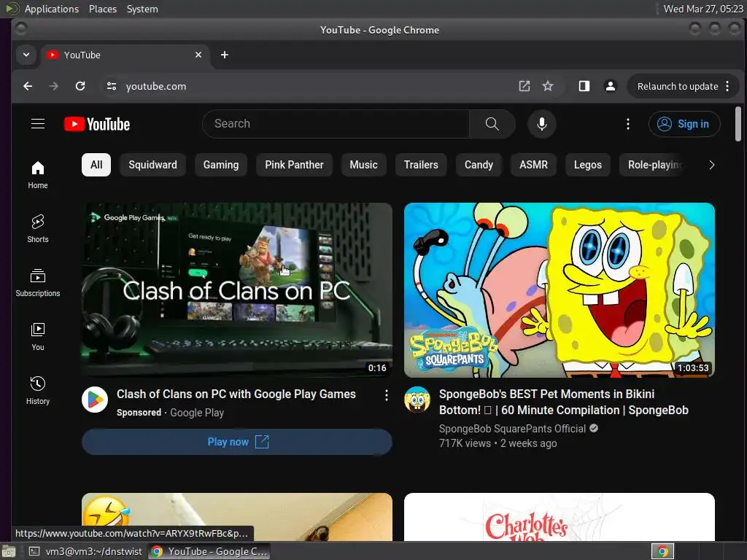View site information icon in address bar
The height and width of the screenshot is (560, 747).
(x=112, y=86)
